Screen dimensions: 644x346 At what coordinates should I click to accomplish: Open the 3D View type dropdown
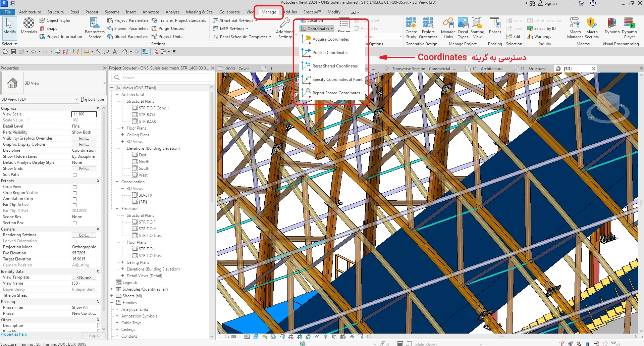pyautogui.click(x=104, y=83)
